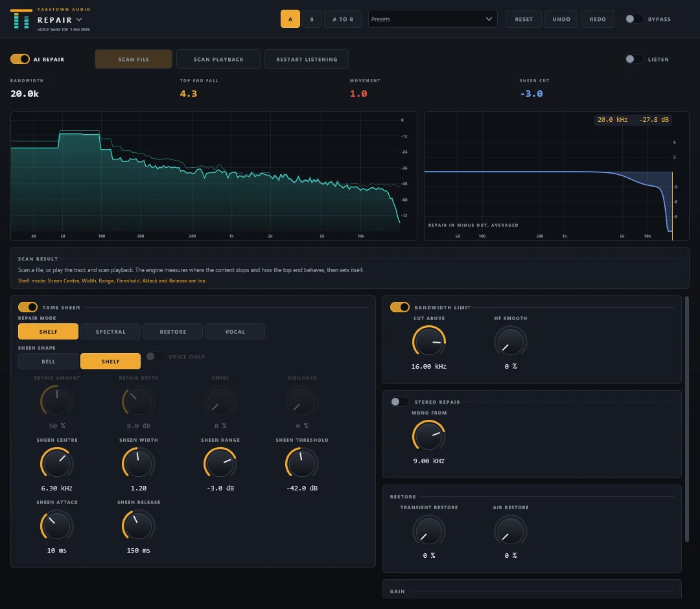
Task: Click the 20.0k bandwidth readout
Action: coord(25,94)
